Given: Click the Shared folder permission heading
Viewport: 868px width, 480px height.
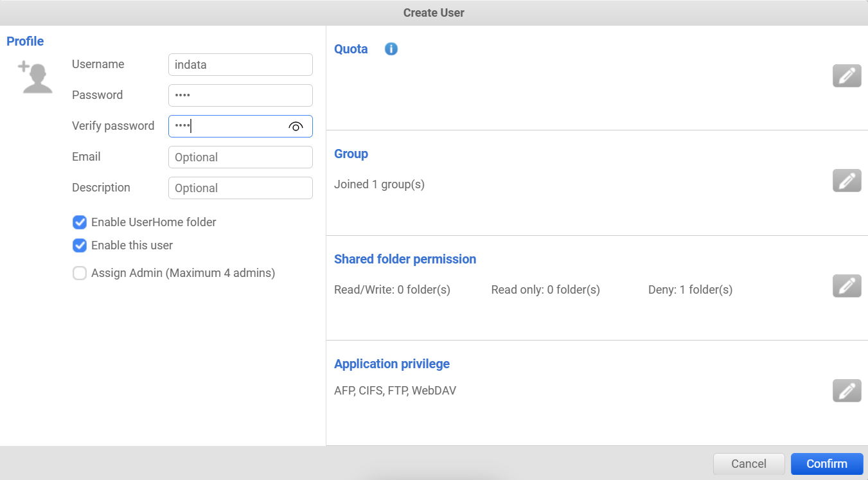Looking at the screenshot, I should coord(405,259).
